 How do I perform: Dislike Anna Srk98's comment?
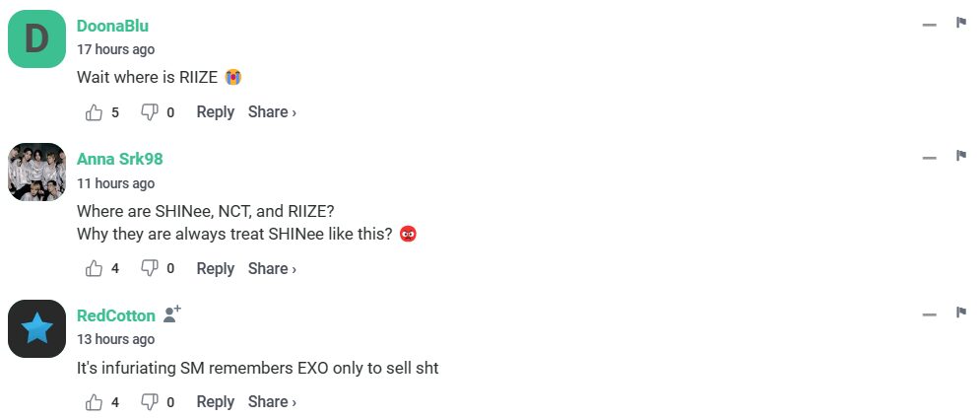(x=150, y=269)
